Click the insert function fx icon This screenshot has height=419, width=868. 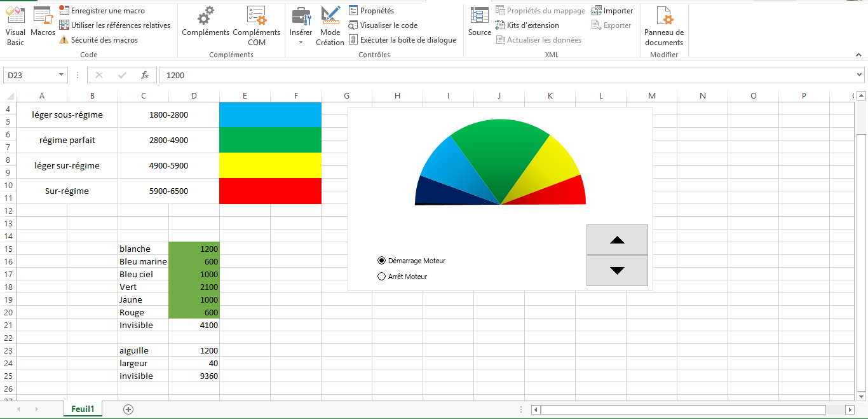[x=145, y=75]
